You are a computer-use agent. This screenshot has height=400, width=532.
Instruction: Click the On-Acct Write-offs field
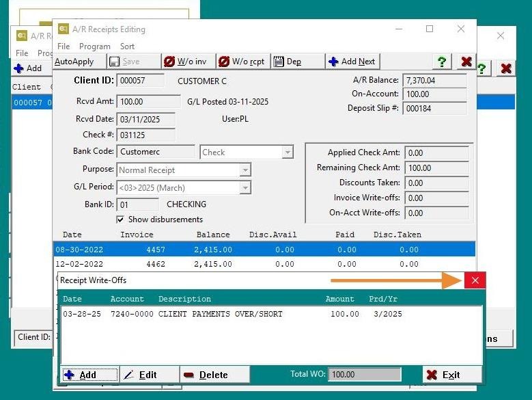pos(436,213)
